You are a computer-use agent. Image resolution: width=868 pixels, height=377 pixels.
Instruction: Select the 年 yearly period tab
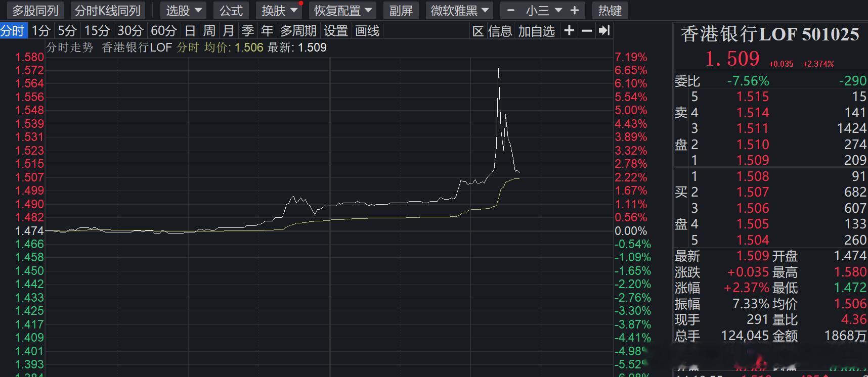(267, 31)
